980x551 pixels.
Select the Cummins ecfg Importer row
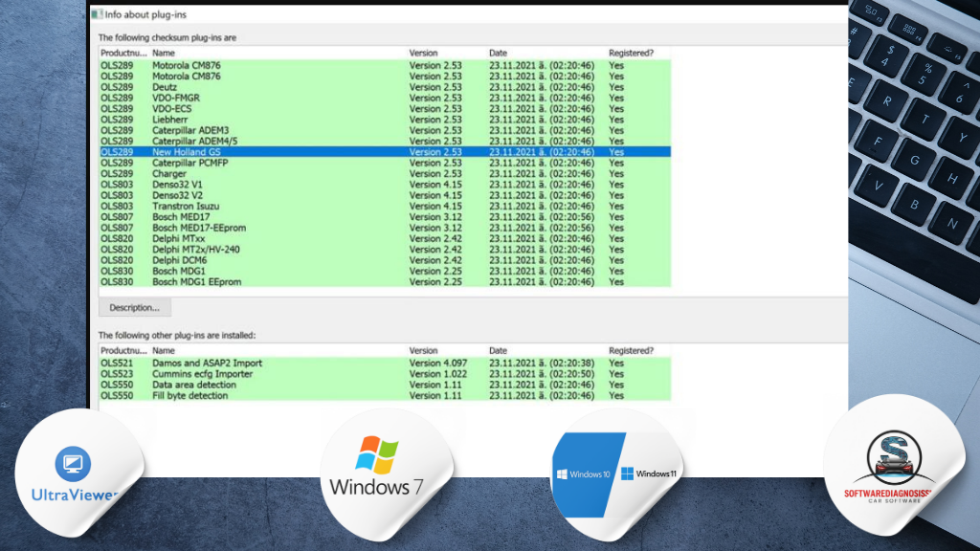point(202,374)
